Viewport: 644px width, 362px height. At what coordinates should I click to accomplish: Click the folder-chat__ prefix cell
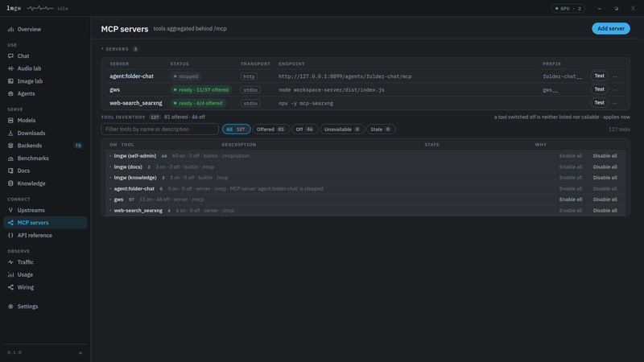[x=562, y=76]
